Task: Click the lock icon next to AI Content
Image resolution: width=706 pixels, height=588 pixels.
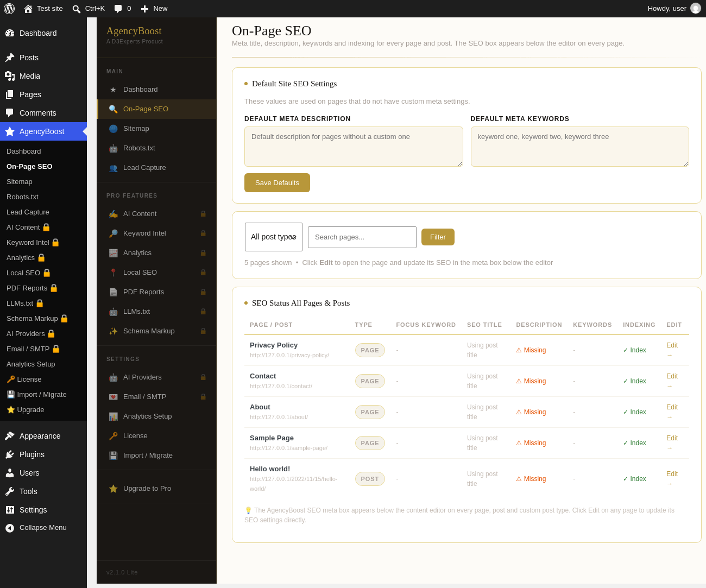Action: (203, 214)
